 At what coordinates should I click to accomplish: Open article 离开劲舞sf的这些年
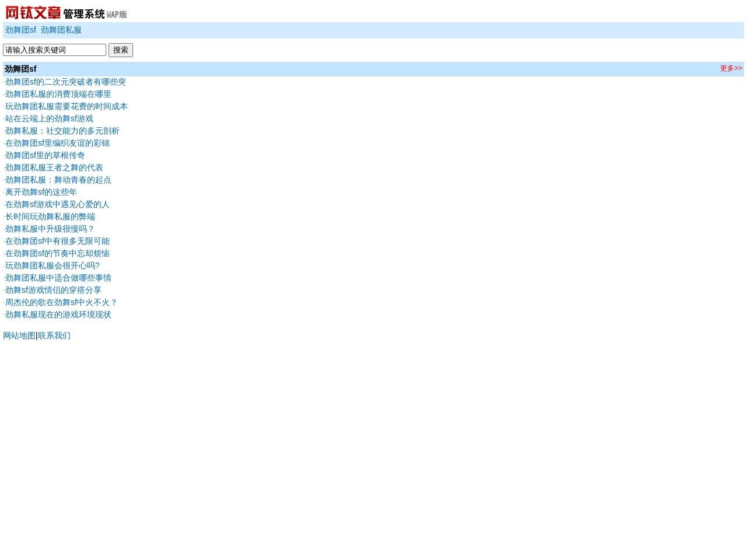click(x=41, y=192)
